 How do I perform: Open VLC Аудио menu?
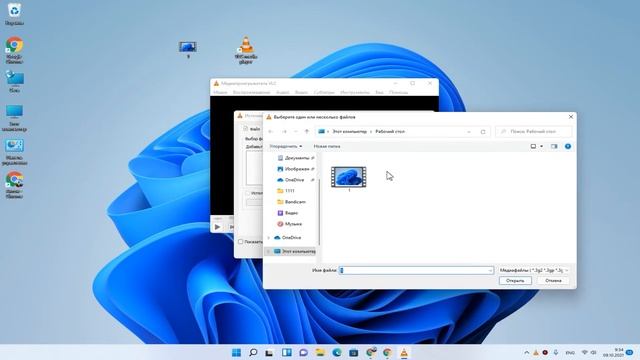tap(282, 93)
